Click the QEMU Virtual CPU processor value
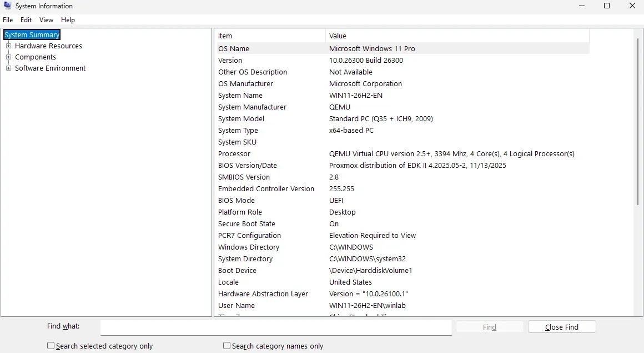This screenshot has width=644, height=353. pyautogui.click(x=452, y=154)
